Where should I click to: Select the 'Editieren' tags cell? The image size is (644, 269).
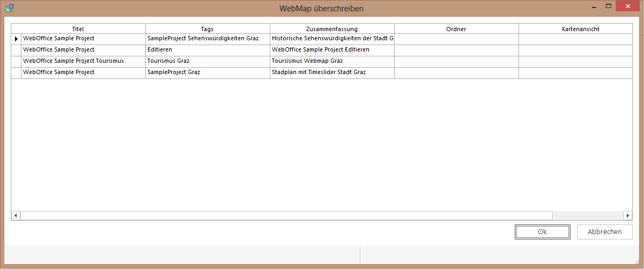click(208, 50)
